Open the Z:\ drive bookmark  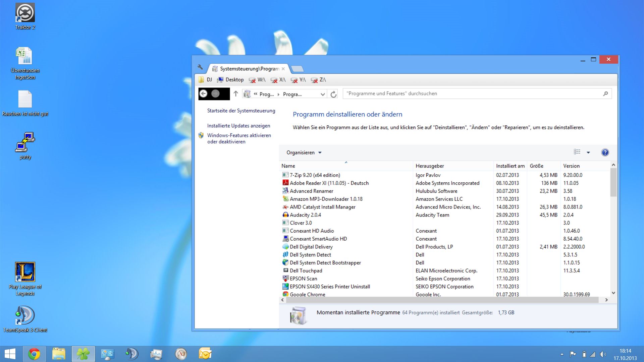click(x=319, y=80)
